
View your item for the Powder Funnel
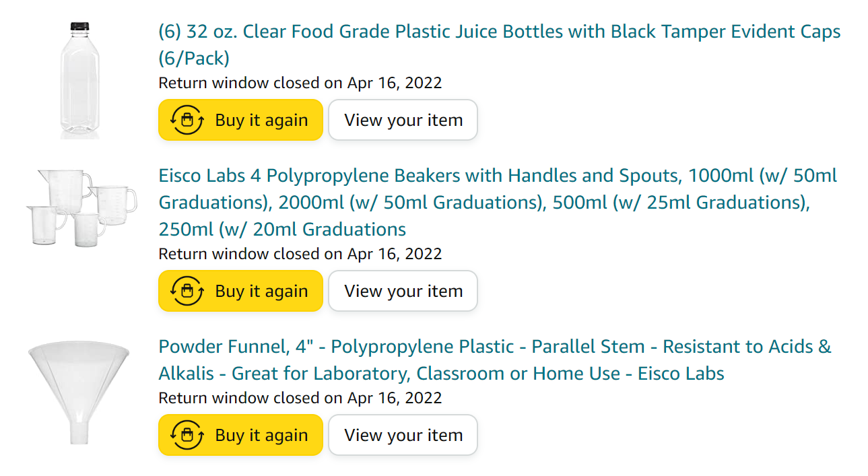click(x=403, y=436)
